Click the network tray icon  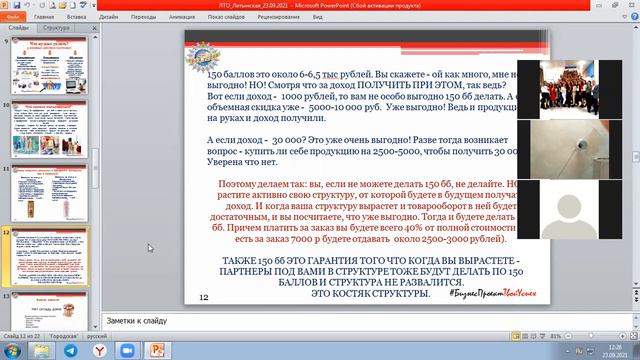point(591,351)
